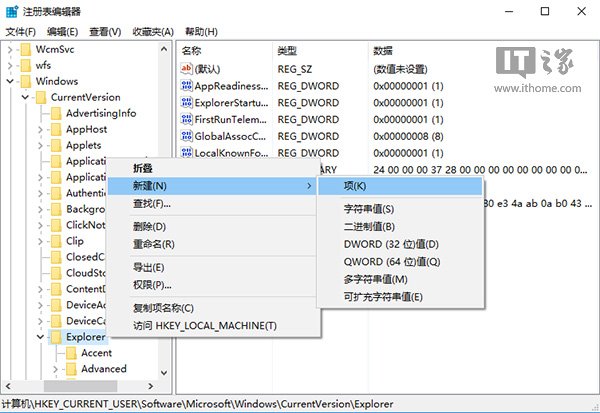Click the (默认) string value icon

186,69
